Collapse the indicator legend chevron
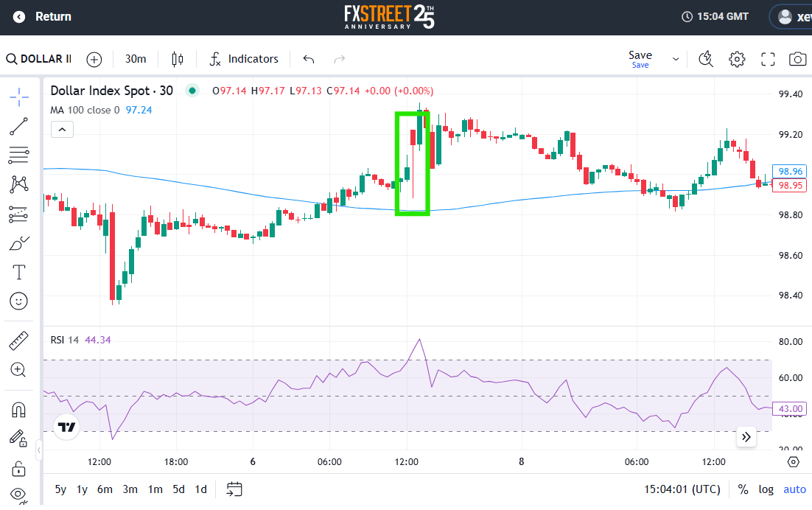 point(62,130)
